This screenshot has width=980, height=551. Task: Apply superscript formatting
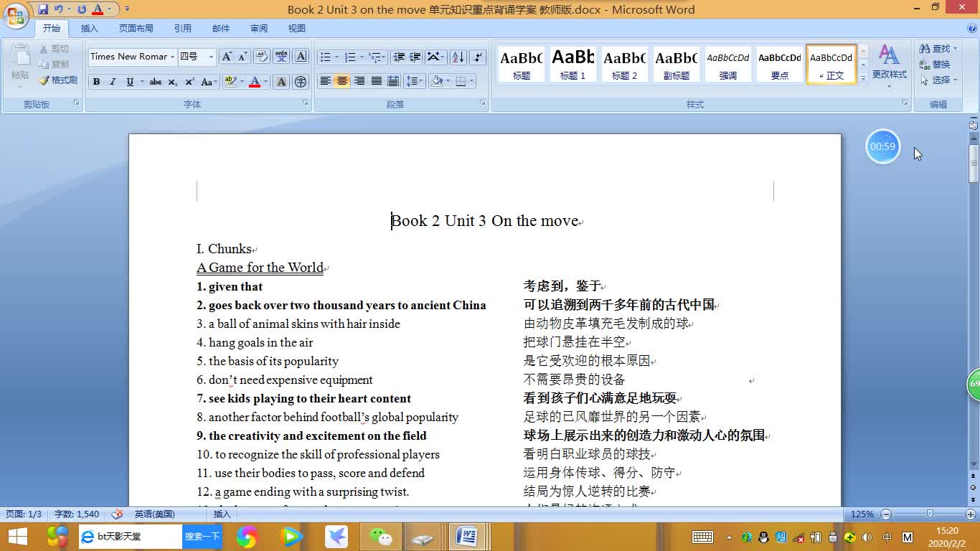tap(189, 82)
